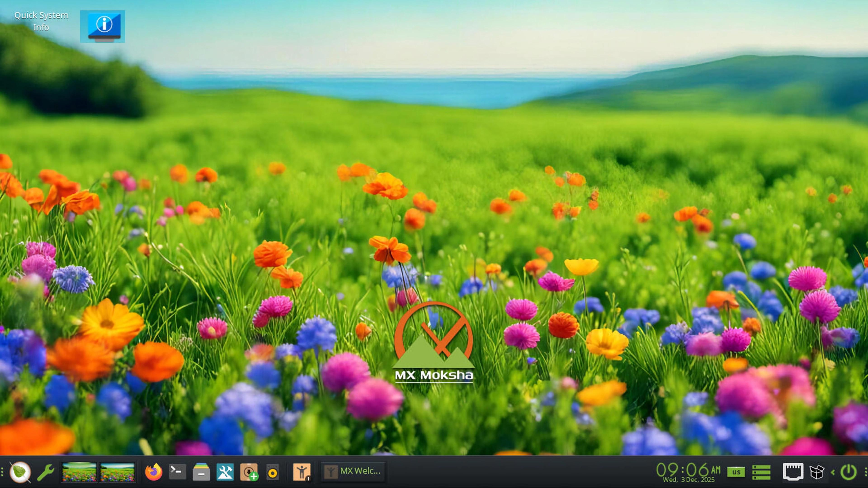Open the MX Package Installer icon
This screenshot has height=488, width=868.
249,472
